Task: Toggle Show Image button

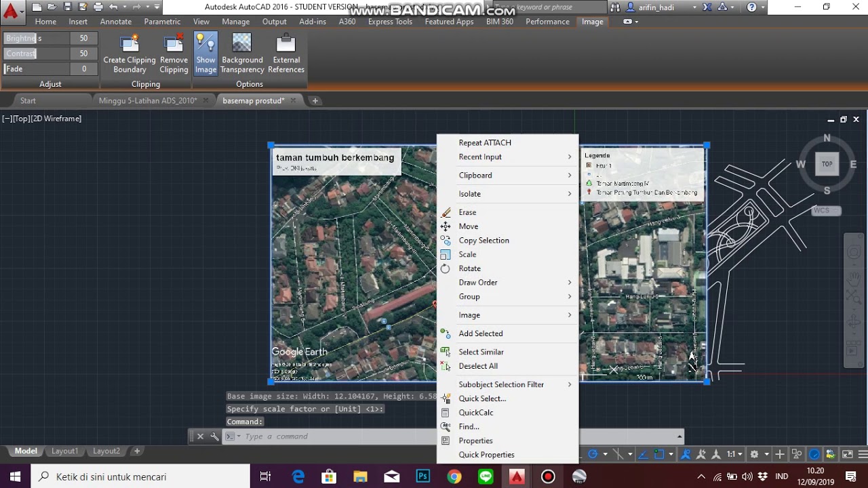Action: 205,54
